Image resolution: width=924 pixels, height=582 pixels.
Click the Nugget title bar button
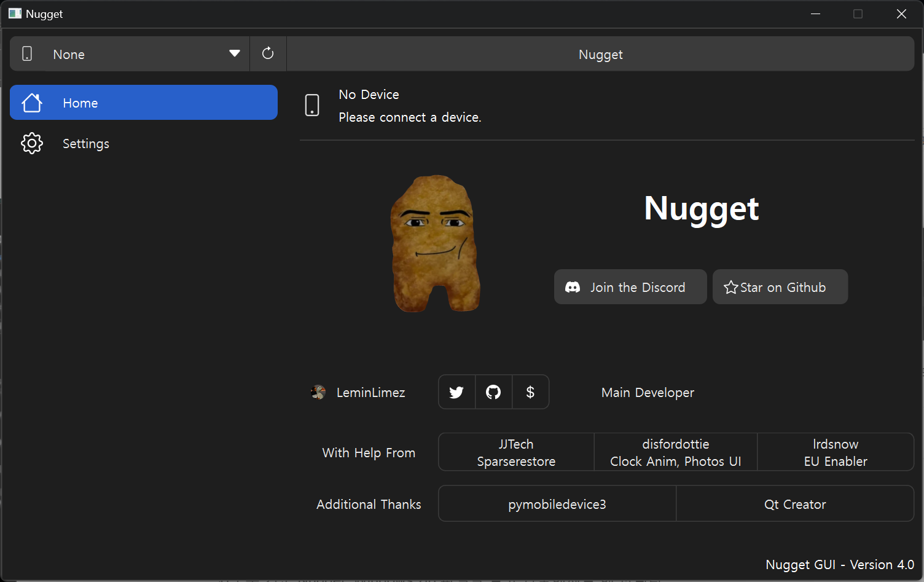tap(600, 54)
